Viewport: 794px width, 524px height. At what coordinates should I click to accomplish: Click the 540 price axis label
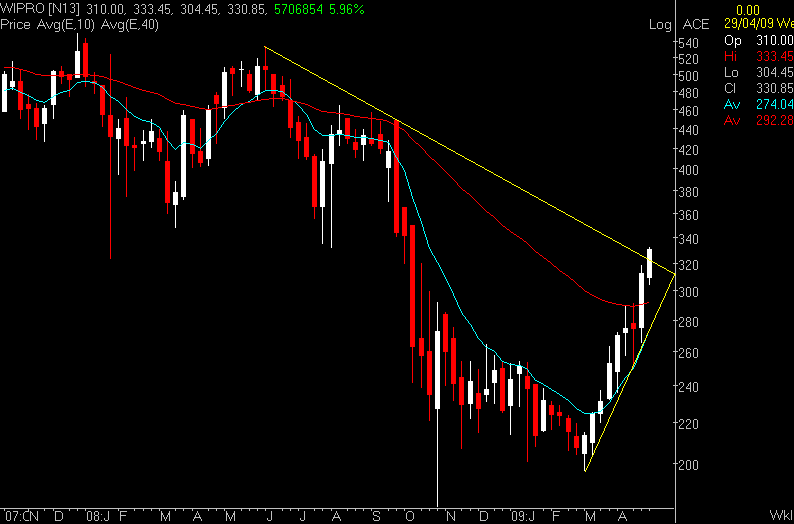(x=689, y=43)
